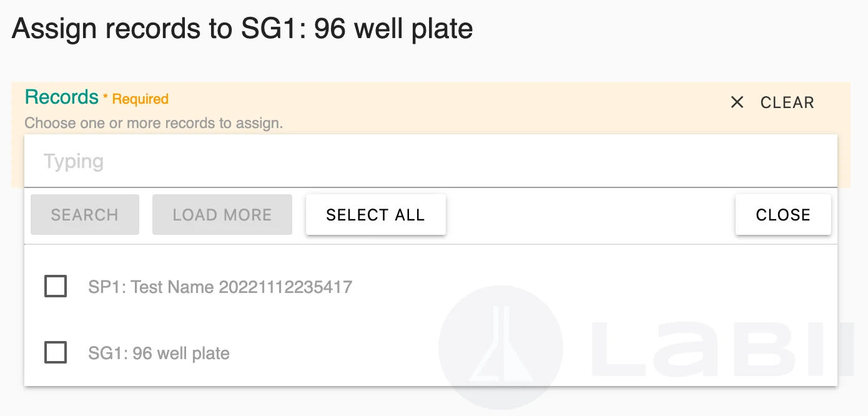Click the 'Assign records to SG1' title
The image size is (868, 416).
tap(242, 29)
